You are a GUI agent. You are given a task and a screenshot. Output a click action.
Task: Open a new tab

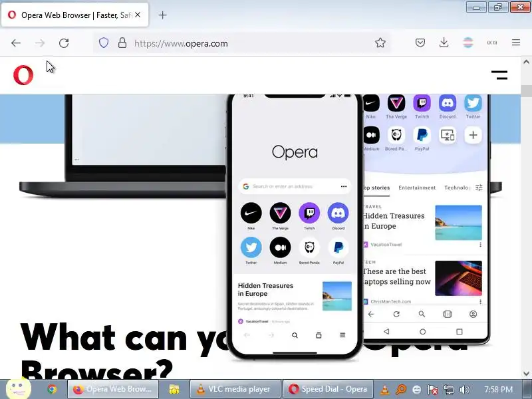click(x=162, y=15)
